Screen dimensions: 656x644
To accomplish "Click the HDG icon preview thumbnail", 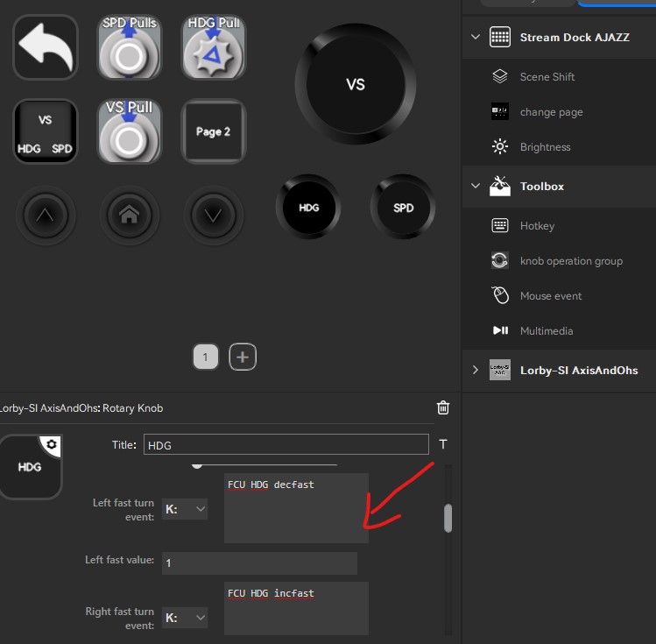I will coord(31,467).
